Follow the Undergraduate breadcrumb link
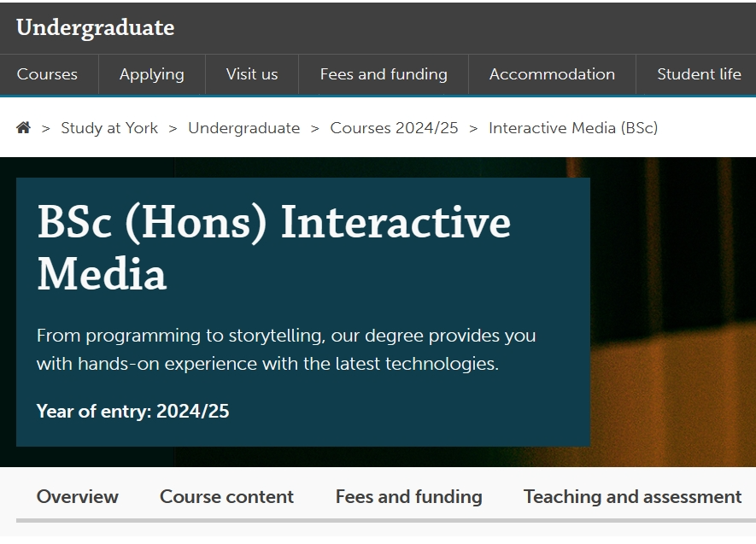 tap(244, 128)
